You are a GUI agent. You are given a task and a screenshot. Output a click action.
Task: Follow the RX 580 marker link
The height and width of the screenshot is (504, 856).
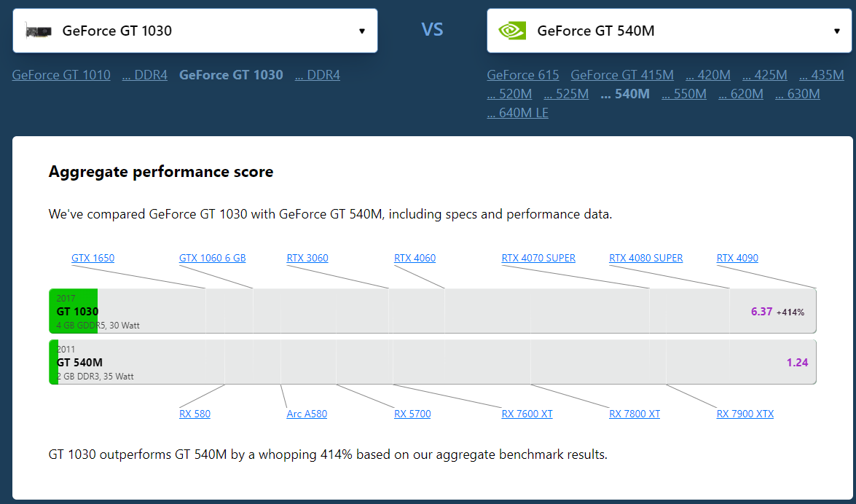click(x=195, y=414)
